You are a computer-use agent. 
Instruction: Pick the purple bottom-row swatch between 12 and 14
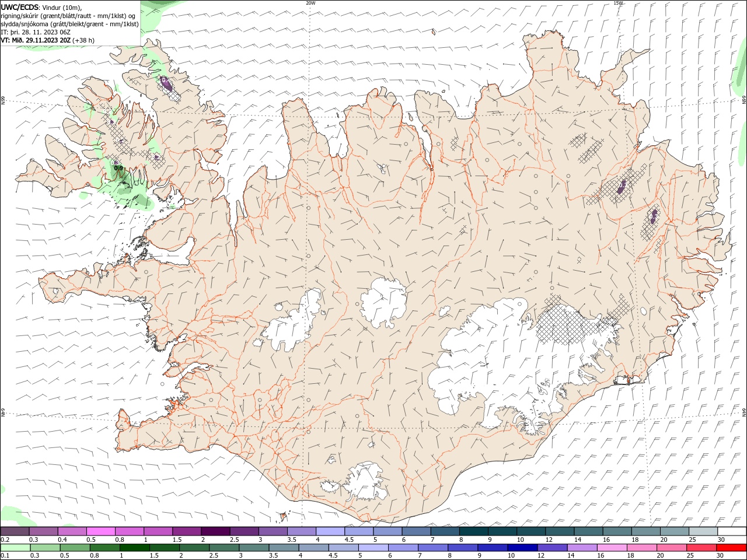(x=552, y=548)
